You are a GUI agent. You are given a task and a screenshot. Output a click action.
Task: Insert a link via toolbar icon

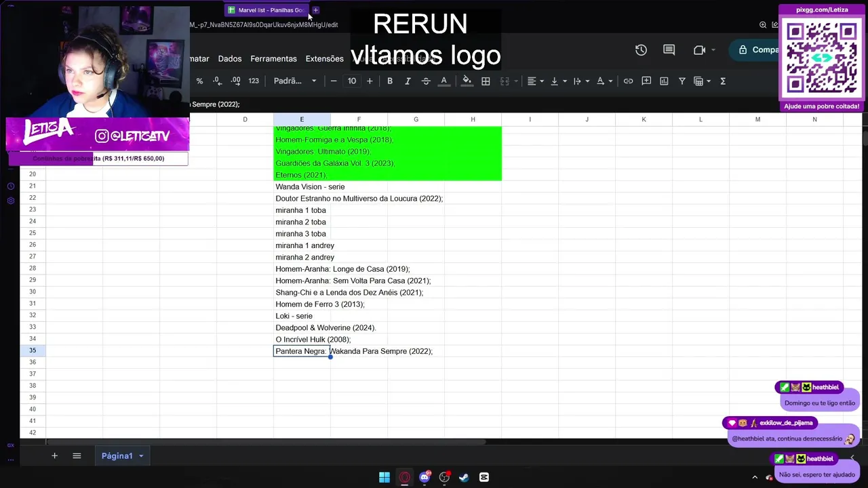tap(629, 81)
